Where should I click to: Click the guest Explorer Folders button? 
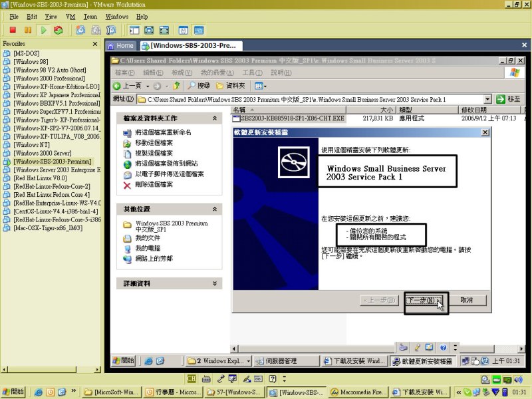pos(230,86)
